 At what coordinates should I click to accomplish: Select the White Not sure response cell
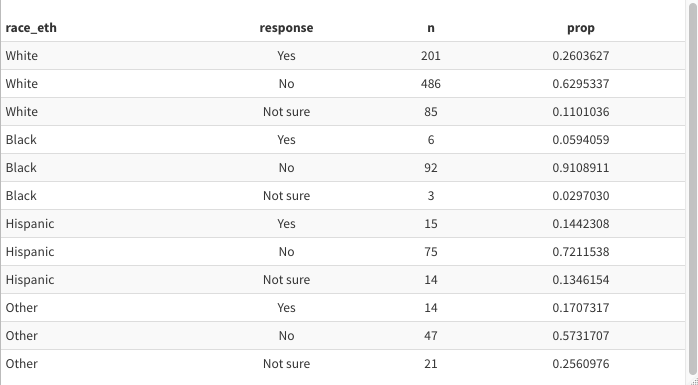click(x=286, y=112)
